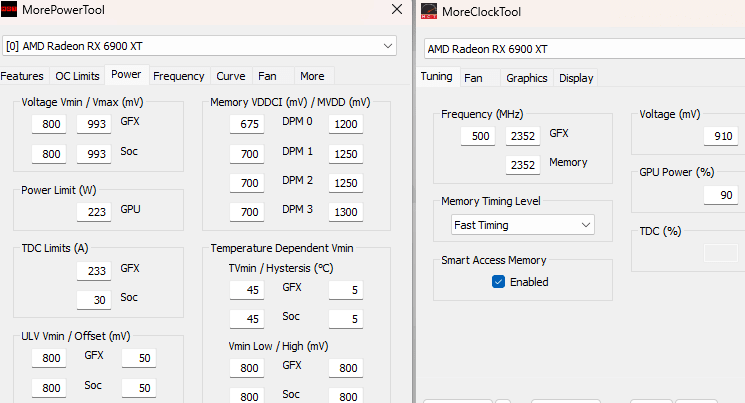Edit the Soc Hysteresis field
This screenshot has height=403, width=745.
(x=346, y=319)
